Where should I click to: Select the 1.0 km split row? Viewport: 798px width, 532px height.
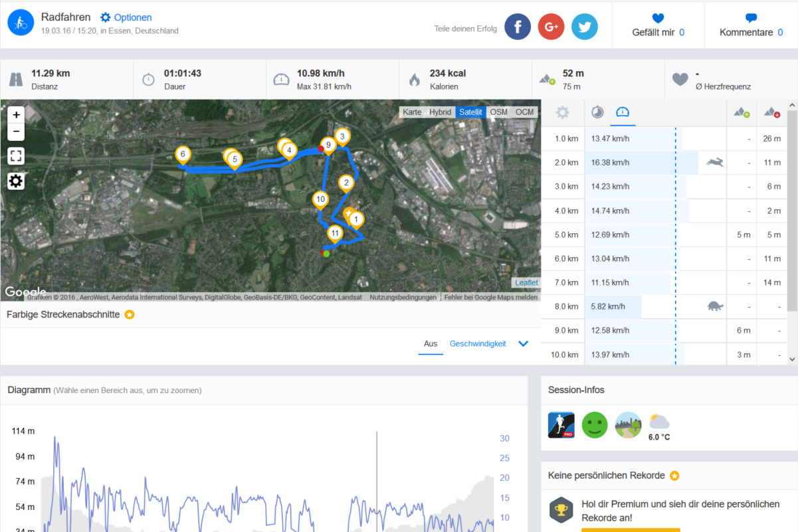click(x=664, y=138)
